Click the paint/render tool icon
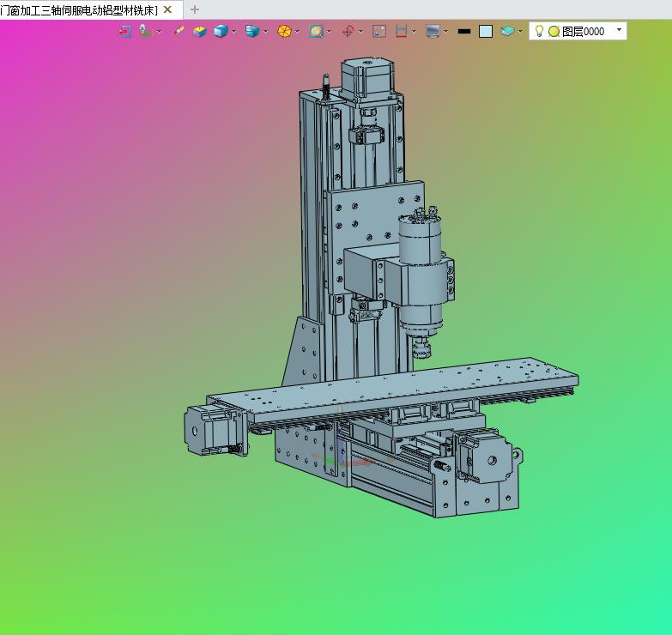Viewport: 672px width, 635px height. coord(145,31)
